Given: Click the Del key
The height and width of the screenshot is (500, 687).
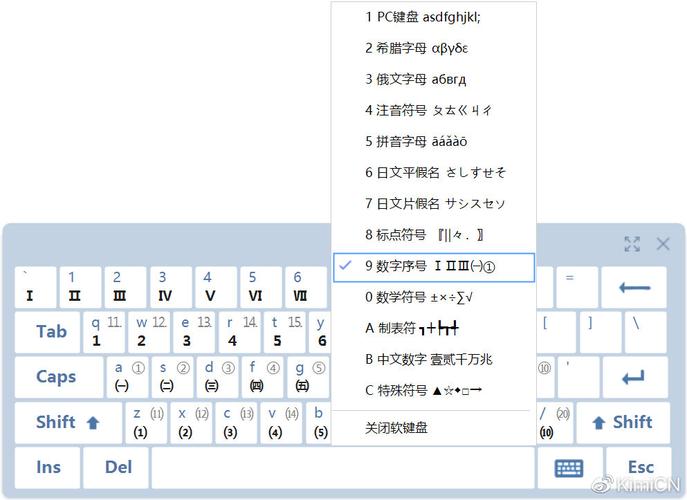Looking at the screenshot, I should (116, 468).
